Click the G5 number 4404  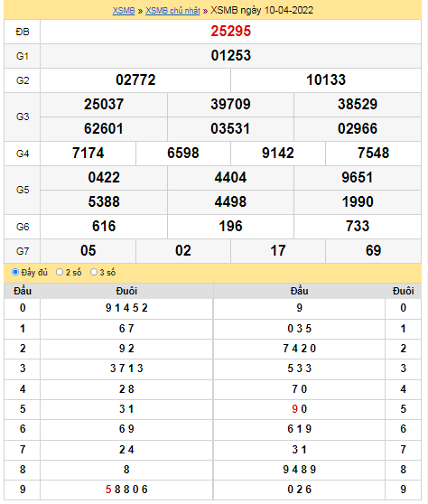coord(230,177)
